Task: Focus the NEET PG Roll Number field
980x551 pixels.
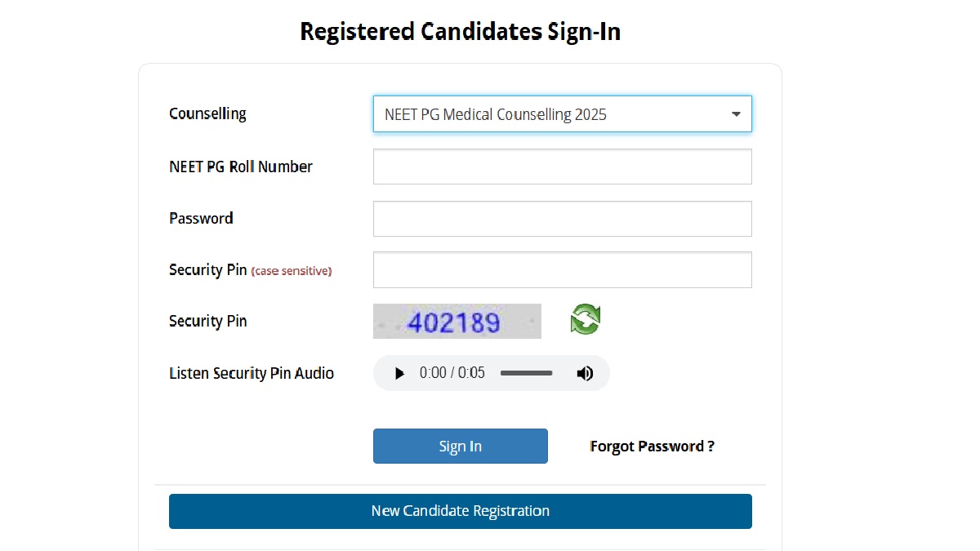Action: (x=562, y=166)
